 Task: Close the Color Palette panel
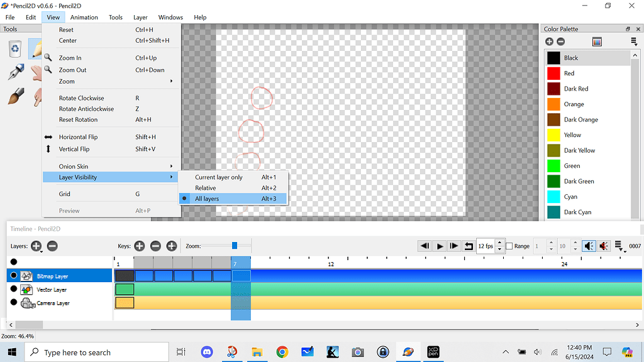click(x=638, y=29)
